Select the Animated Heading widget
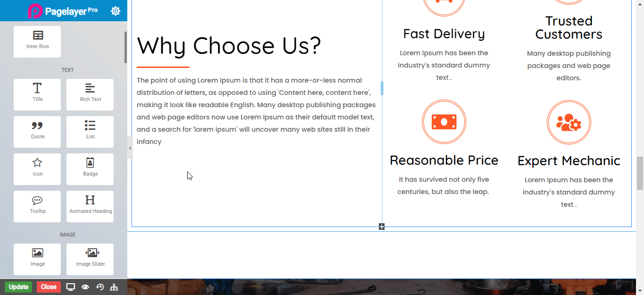This screenshot has height=295, width=644. (x=90, y=206)
